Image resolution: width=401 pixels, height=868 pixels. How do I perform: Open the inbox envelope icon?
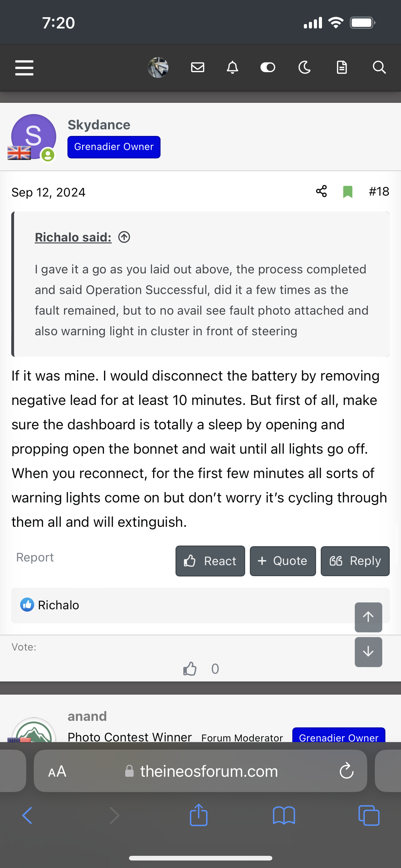(x=198, y=67)
